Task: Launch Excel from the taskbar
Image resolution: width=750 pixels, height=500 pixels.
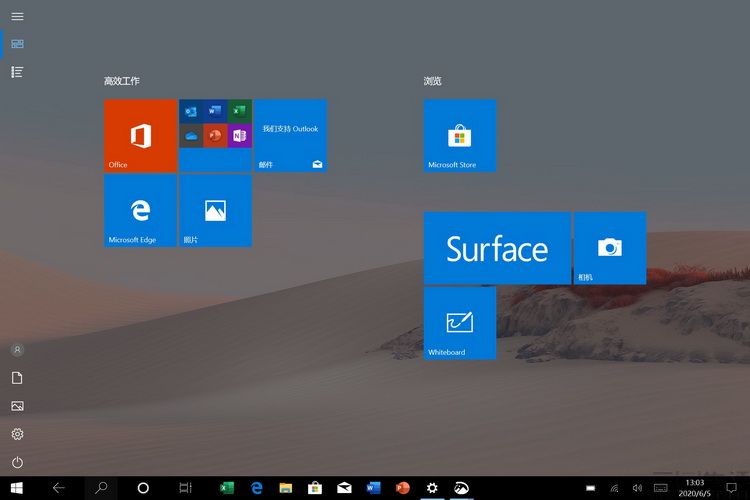Action: pos(227,488)
